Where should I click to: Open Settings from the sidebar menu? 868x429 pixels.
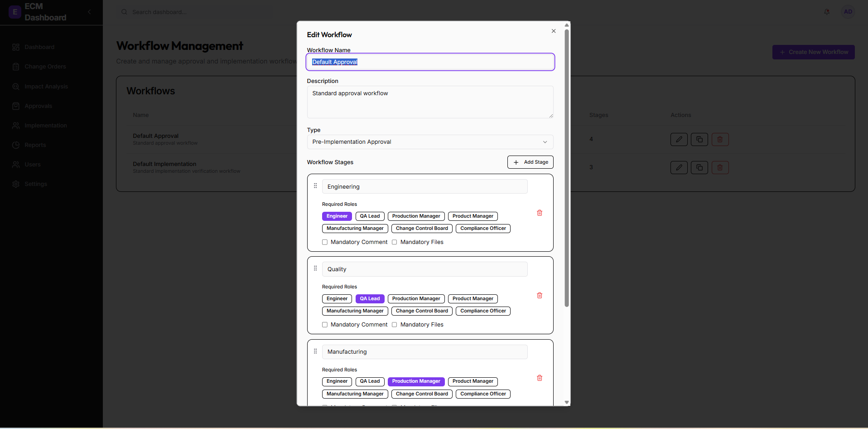click(x=36, y=184)
